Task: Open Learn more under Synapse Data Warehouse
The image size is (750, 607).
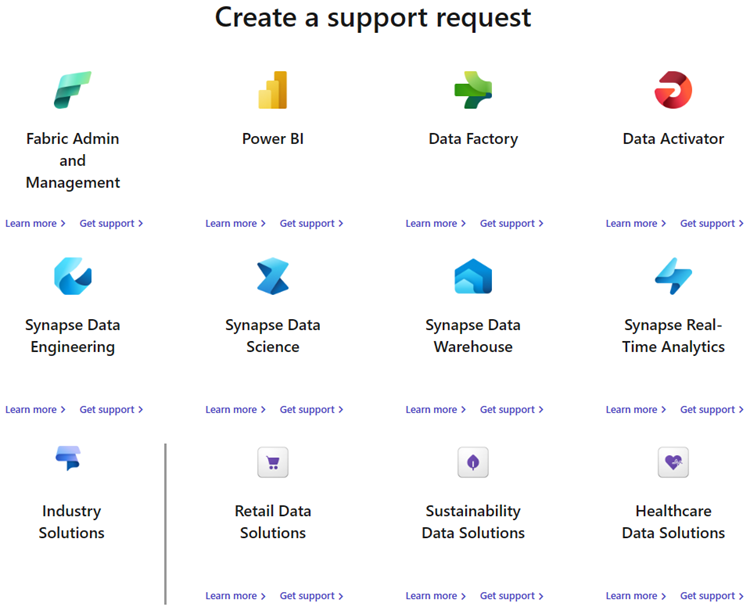Action: (x=435, y=409)
